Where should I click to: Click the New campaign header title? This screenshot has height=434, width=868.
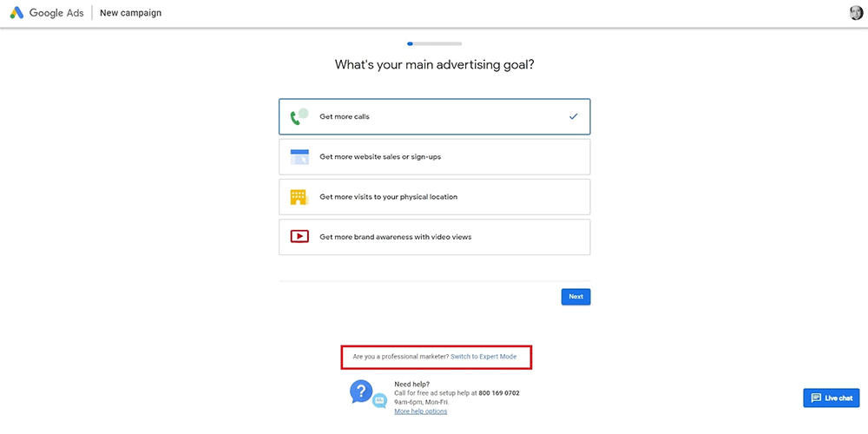click(x=130, y=13)
